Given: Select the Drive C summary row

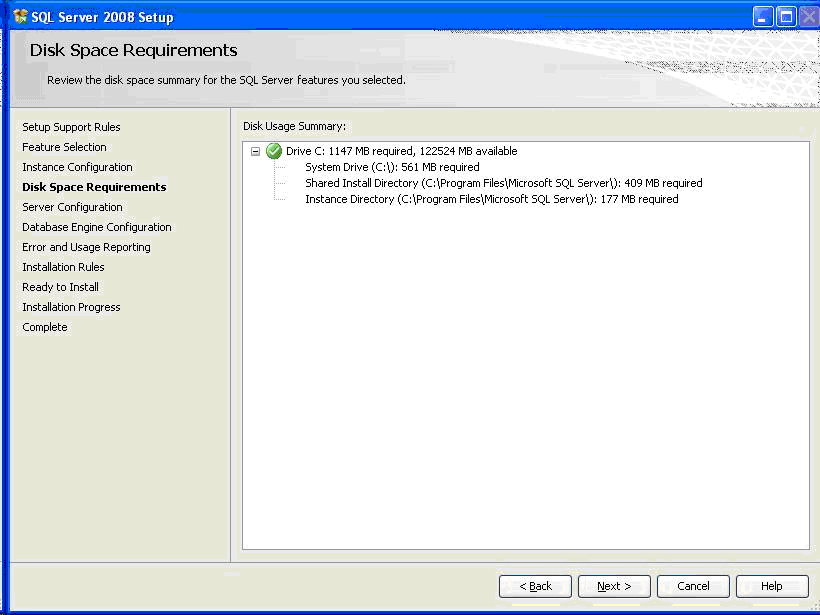Looking at the screenshot, I should [x=401, y=151].
